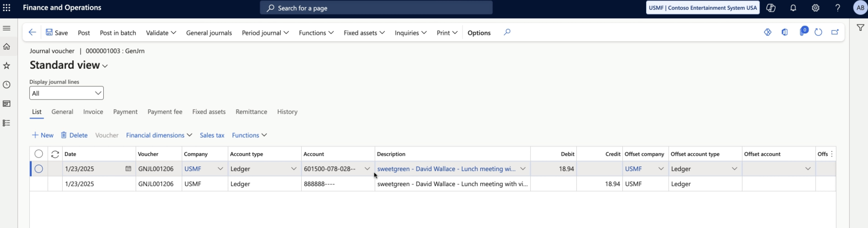Click the Credit 18.94 cell in second row

click(x=600, y=184)
